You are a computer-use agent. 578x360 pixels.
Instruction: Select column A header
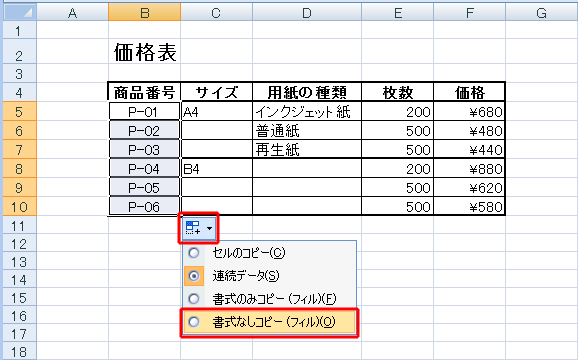coord(73,13)
